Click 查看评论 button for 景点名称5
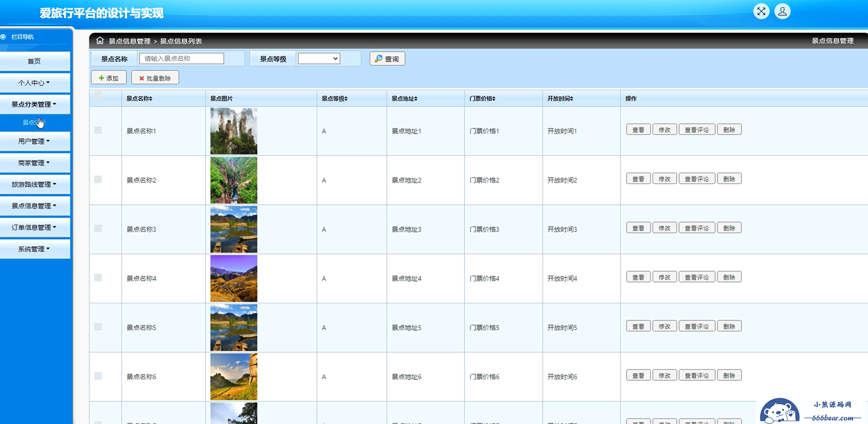 click(x=697, y=326)
